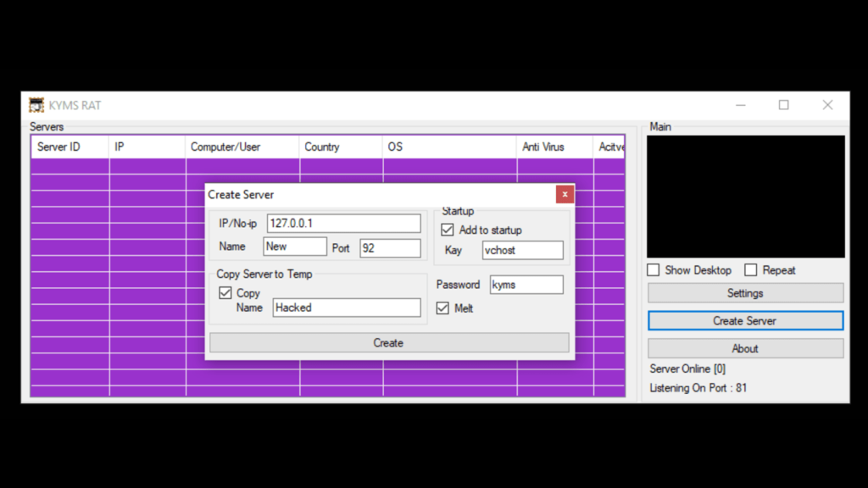
Task: Close the Create Server dialog
Action: (565, 194)
